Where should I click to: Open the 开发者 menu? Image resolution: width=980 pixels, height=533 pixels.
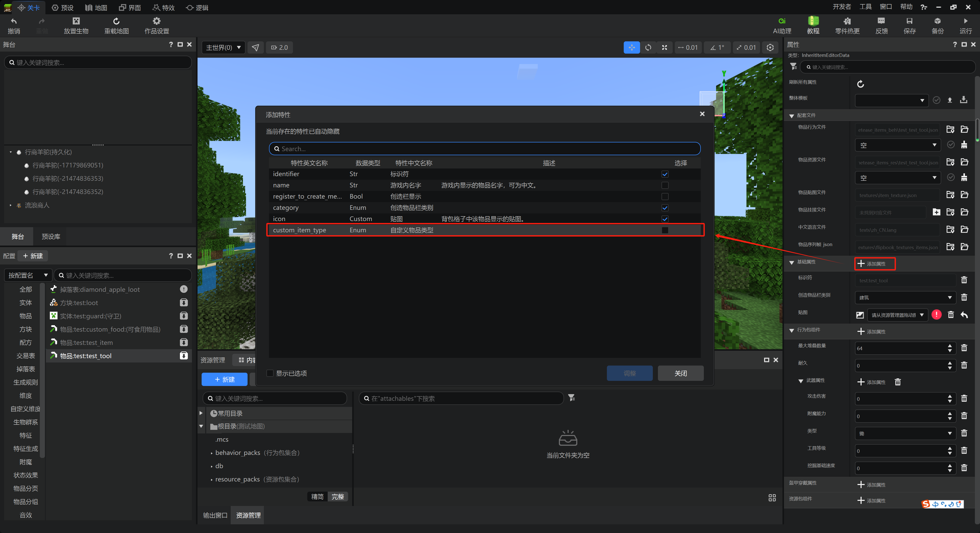tap(841, 7)
